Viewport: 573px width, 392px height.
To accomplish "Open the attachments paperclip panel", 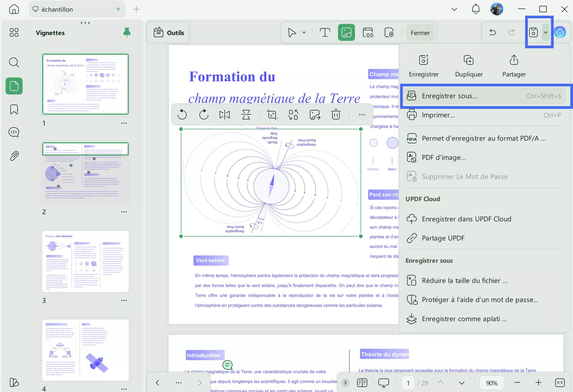I will point(14,156).
